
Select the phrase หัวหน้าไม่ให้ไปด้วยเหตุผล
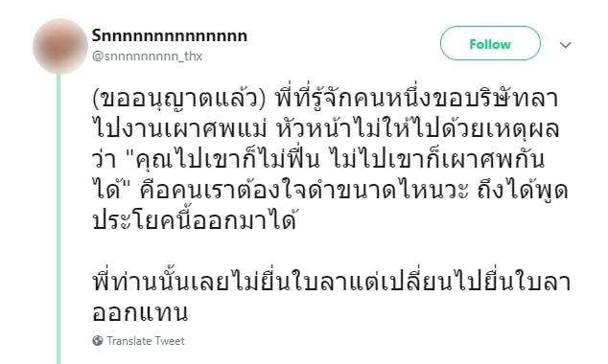418,128
